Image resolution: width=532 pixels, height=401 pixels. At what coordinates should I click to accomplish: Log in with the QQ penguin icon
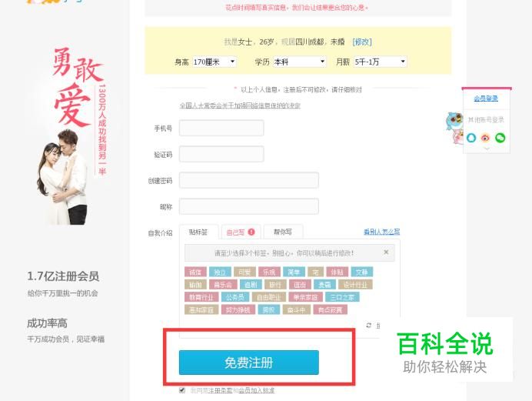coord(471,138)
